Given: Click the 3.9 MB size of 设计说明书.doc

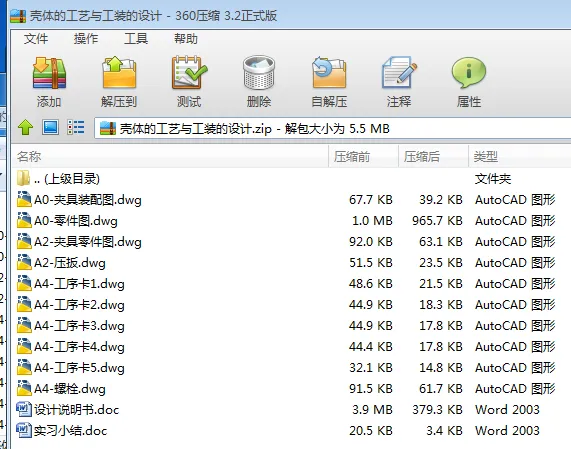Looking at the screenshot, I should point(372,410).
